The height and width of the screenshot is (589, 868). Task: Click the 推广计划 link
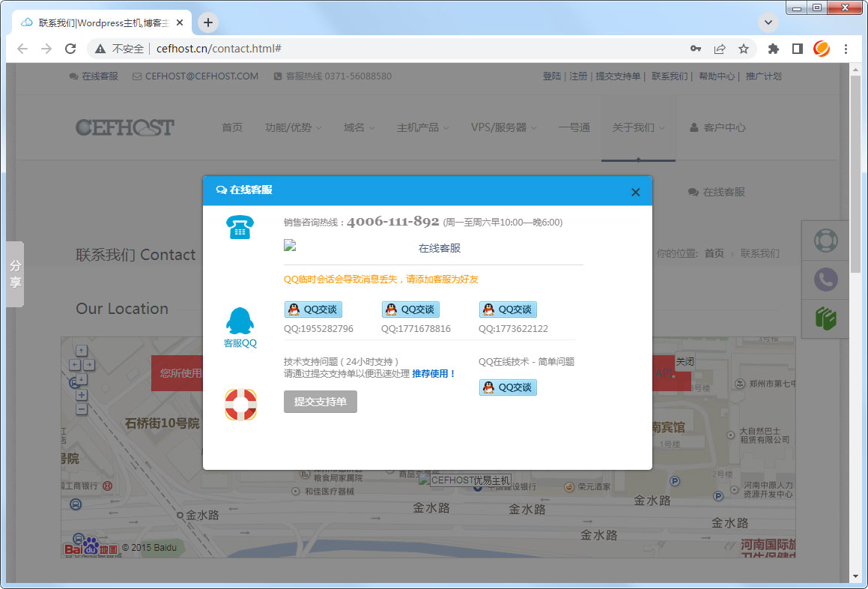763,76
